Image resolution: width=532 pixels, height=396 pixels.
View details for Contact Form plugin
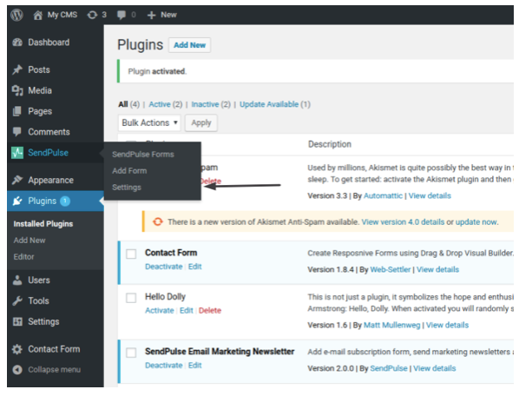(x=437, y=269)
